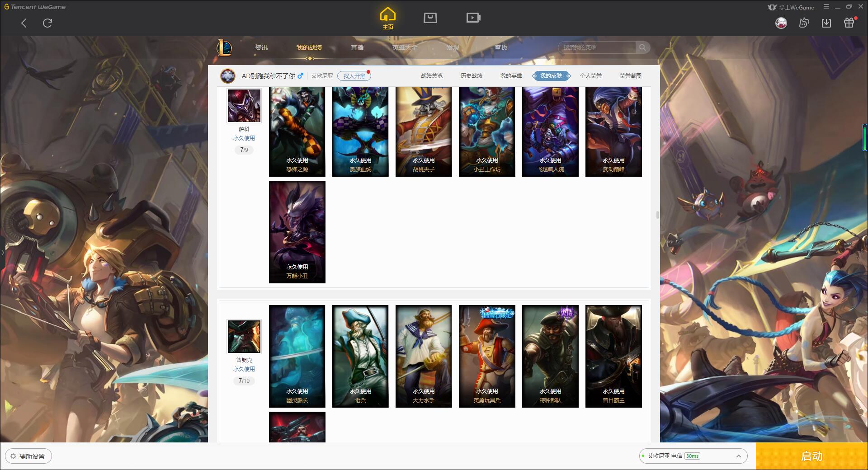
Task: Open the 贵族血统 skin card
Action: click(x=360, y=131)
